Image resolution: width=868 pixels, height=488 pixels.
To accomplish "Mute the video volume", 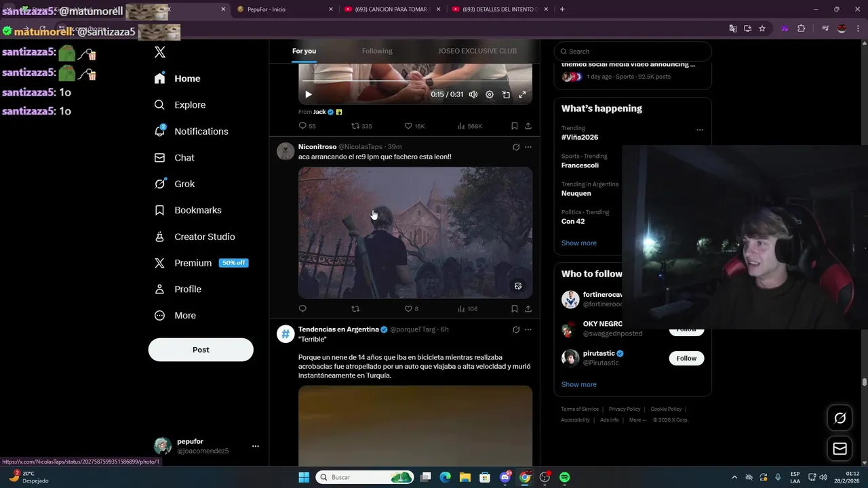I will [473, 94].
